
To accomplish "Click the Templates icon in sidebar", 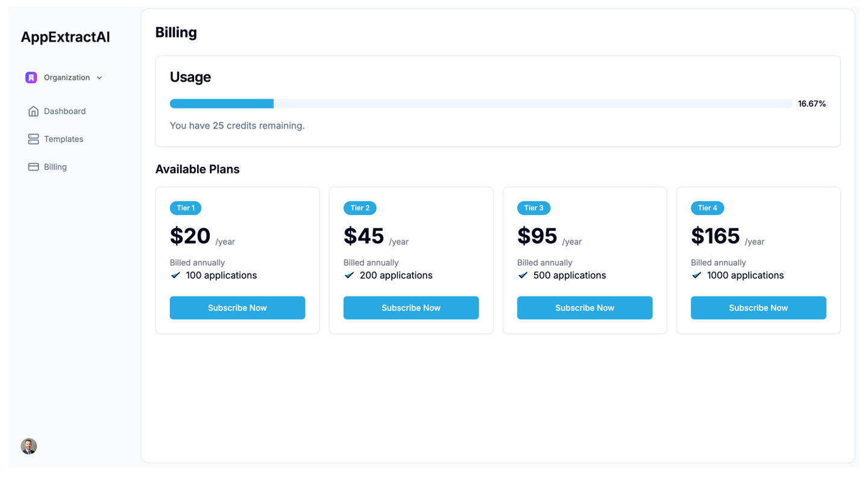I will pos(33,139).
